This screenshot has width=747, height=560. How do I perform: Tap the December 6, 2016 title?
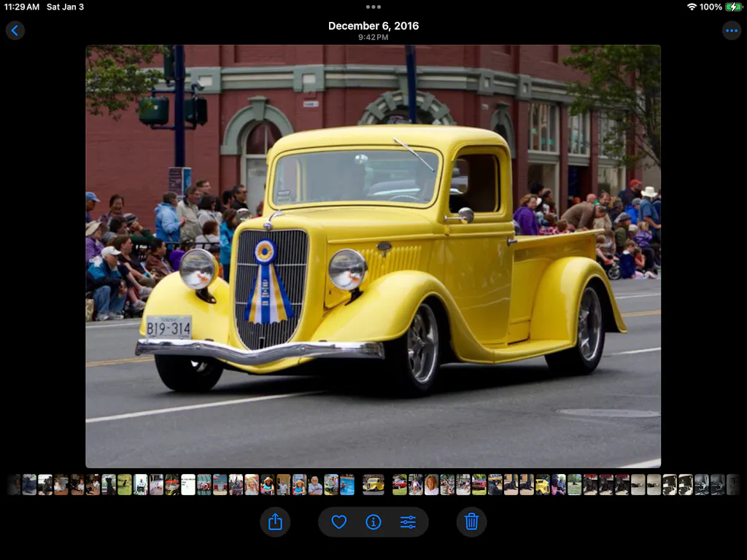373,26
